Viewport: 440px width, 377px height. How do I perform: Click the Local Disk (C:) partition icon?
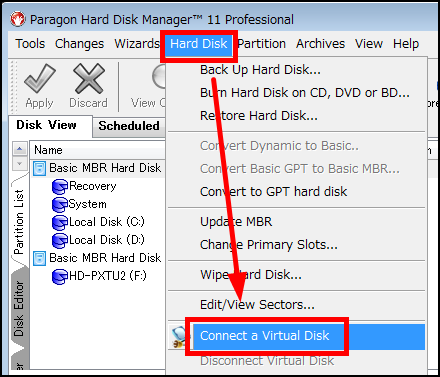[60, 222]
